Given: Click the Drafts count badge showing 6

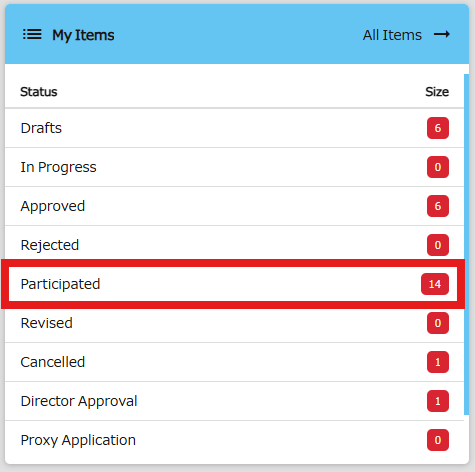Looking at the screenshot, I should 438,128.
